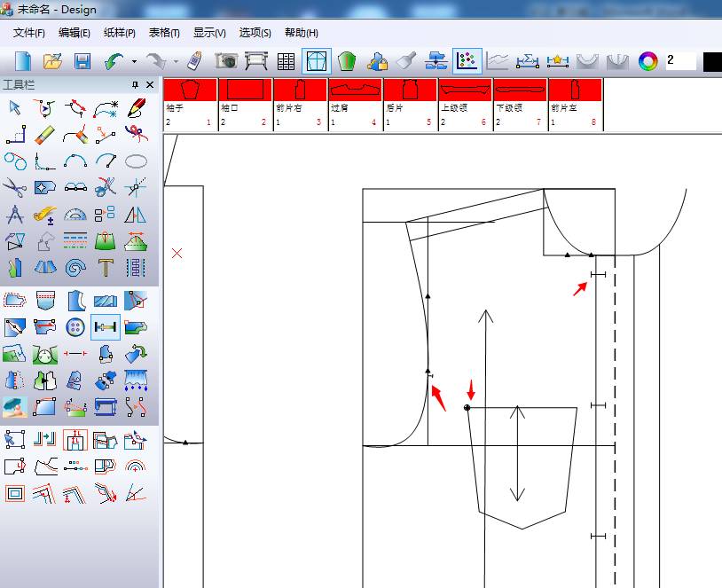Screen dimensions: 722x588
Task: Click the camera icon in toolbar
Action: (x=226, y=61)
